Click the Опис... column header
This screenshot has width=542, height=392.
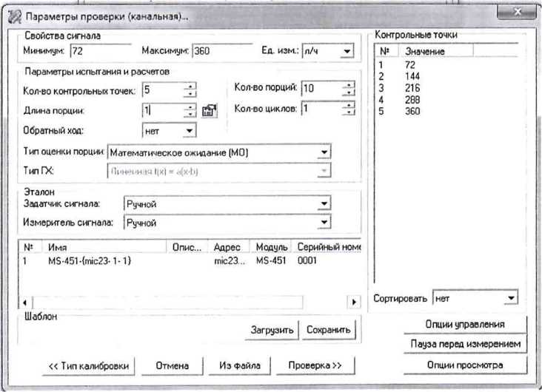tap(187, 247)
